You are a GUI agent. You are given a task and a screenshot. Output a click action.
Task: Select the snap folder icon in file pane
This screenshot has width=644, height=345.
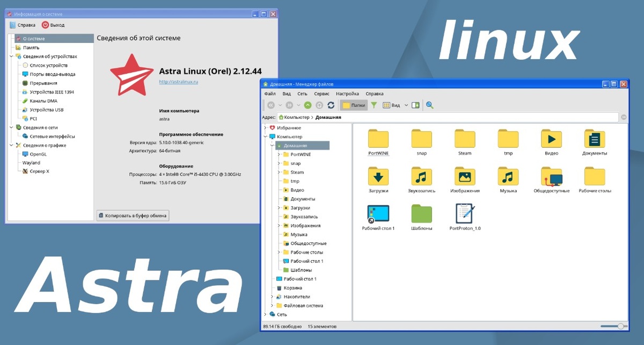tap(422, 139)
